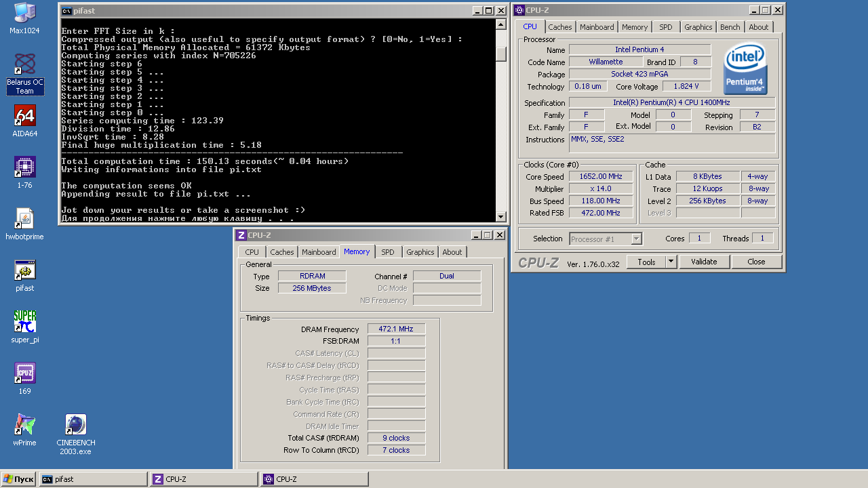Click the Trace 12 Kuops cache field

click(708, 188)
